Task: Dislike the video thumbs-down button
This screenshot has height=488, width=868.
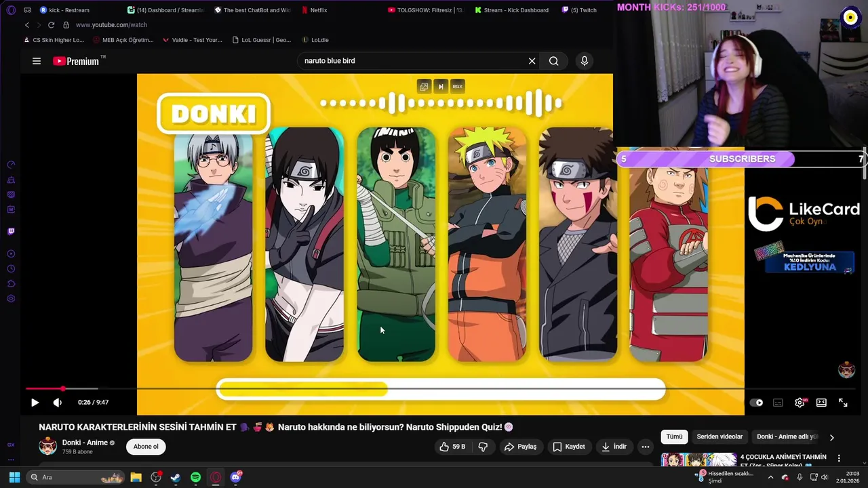Action: click(x=484, y=447)
